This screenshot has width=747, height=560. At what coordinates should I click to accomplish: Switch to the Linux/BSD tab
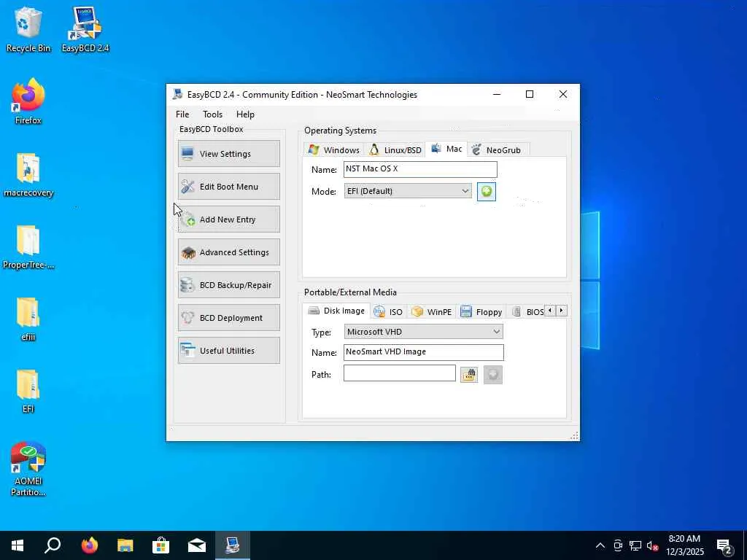click(x=395, y=150)
